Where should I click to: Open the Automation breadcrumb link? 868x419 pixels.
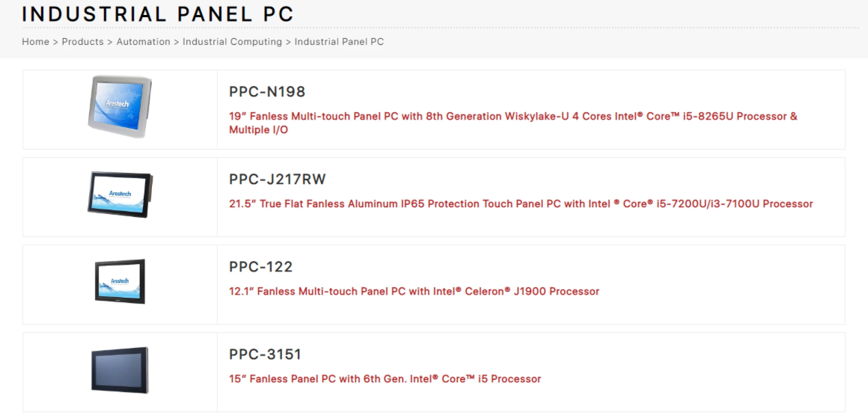pyautogui.click(x=143, y=42)
